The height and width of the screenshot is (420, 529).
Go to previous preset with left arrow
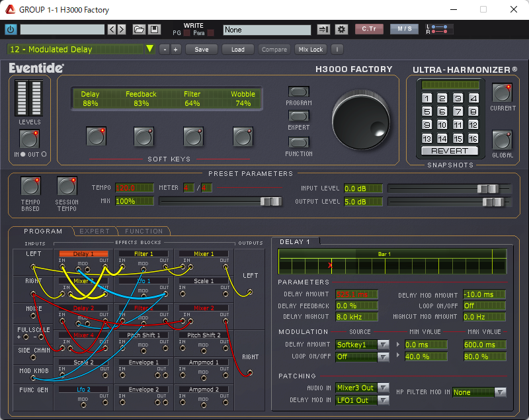click(x=112, y=29)
